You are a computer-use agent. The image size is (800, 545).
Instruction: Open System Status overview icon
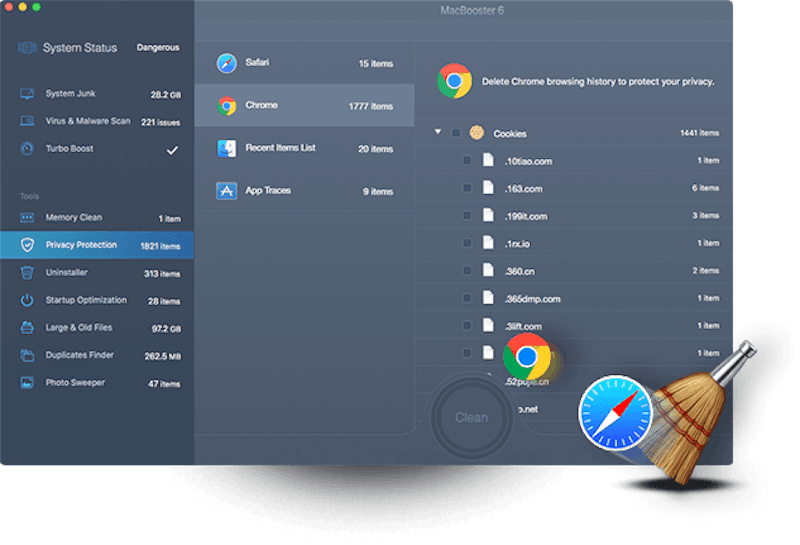tap(27, 47)
